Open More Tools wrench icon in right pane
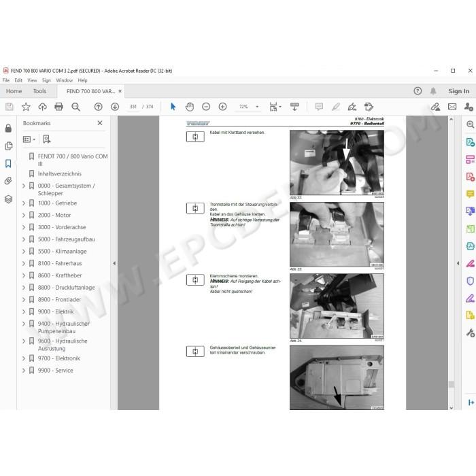 (470, 333)
